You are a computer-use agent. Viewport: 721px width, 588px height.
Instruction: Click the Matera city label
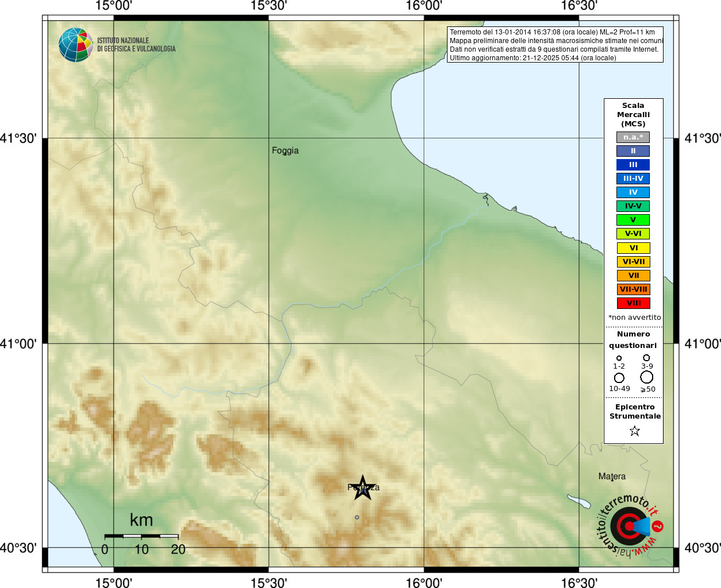(612, 477)
